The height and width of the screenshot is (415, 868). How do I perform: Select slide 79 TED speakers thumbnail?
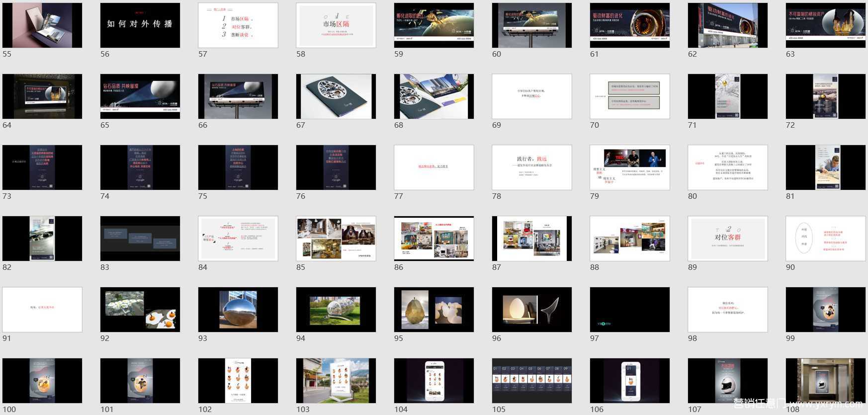(x=630, y=167)
